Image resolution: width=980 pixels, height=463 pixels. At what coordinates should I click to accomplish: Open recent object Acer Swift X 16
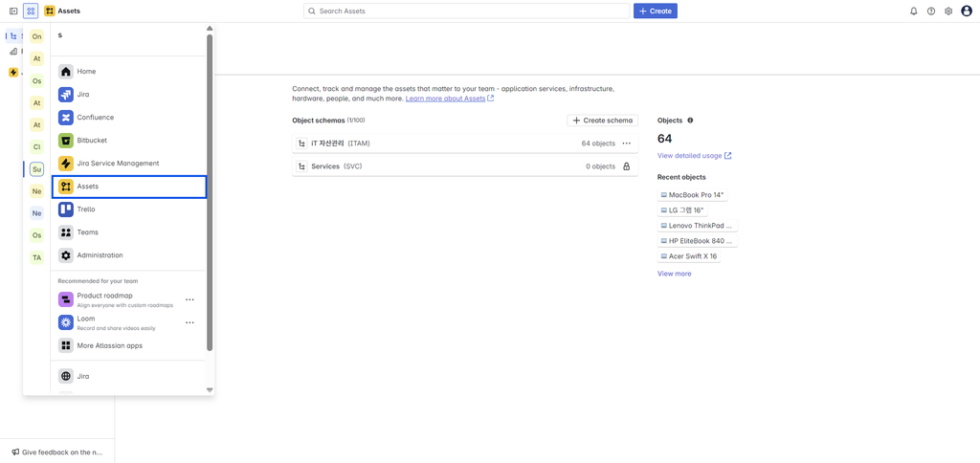tap(689, 256)
